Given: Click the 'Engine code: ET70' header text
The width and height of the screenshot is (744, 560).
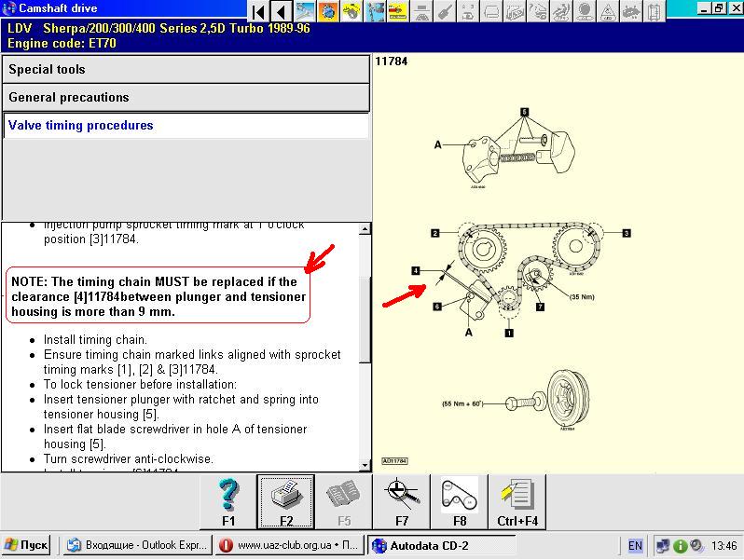Looking at the screenshot, I should click(x=62, y=43).
